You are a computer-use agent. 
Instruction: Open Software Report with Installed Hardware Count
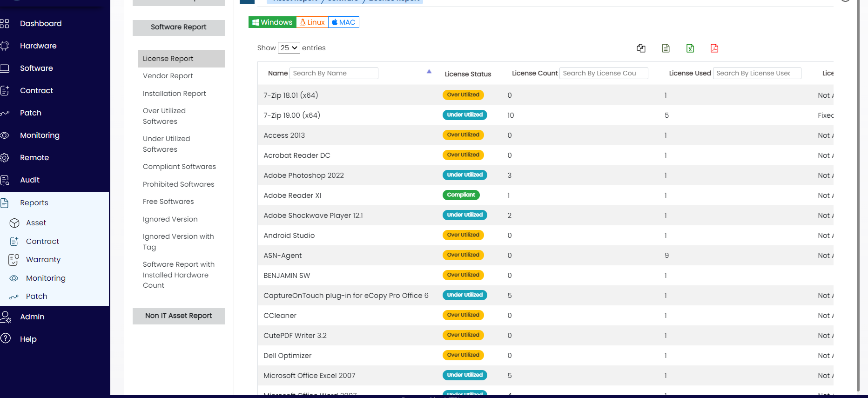pos(179,275)
